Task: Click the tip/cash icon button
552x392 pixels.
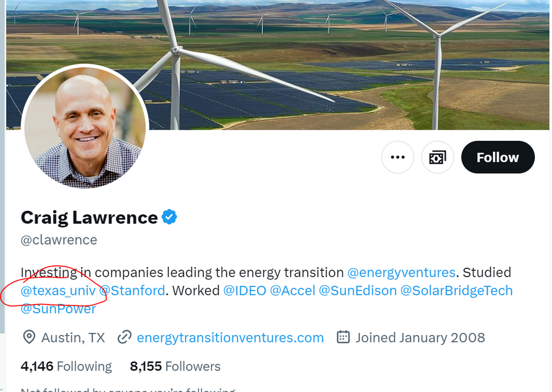Action: [x=437, y=157]
